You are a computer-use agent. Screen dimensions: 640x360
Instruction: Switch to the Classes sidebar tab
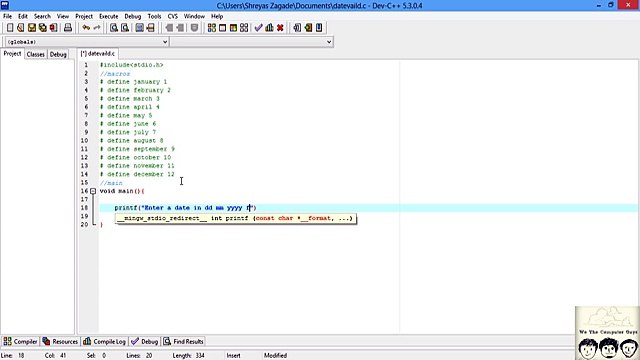point(36,54)
